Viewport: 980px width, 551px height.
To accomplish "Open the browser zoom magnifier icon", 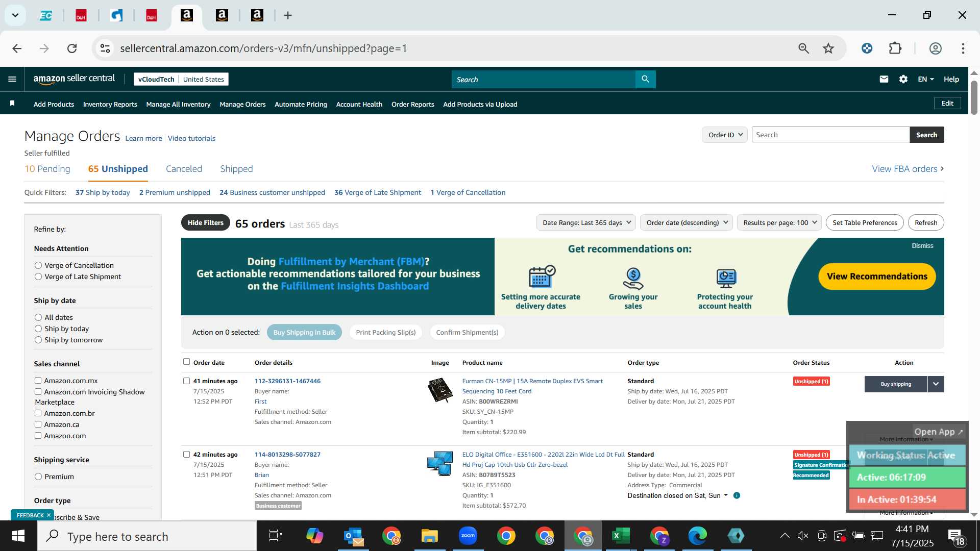I will 804,48.
